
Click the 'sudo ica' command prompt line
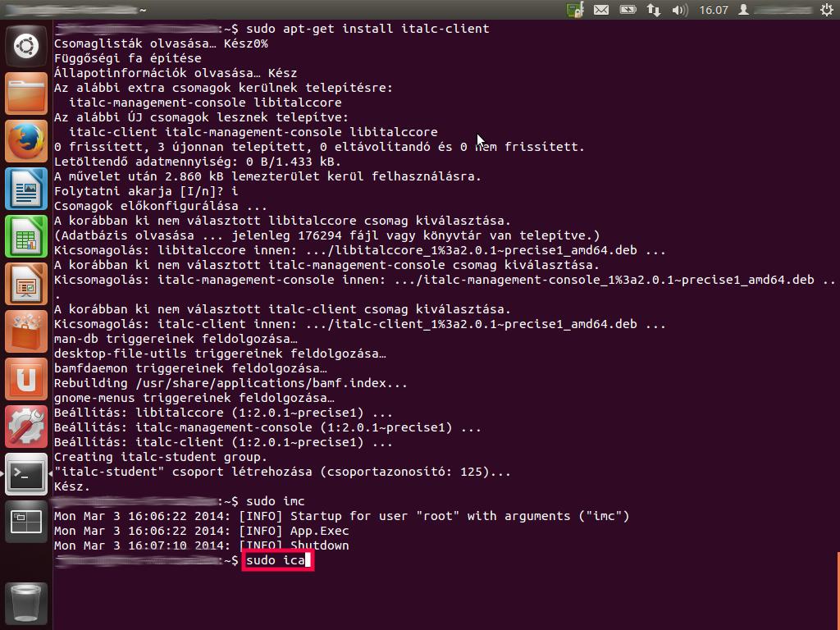(277, 560)
